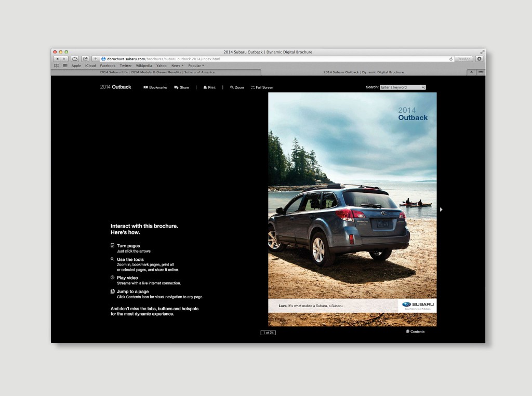Open the iCloud bookmark
532x396 pixels.
pos(90,66)
